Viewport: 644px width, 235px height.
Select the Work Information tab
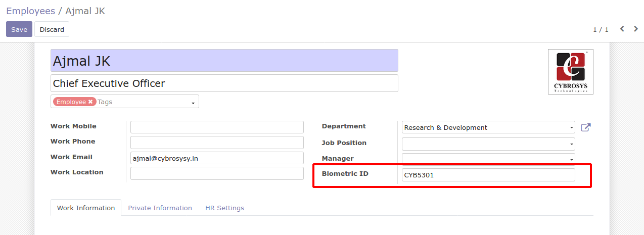[x=86, y=208]
